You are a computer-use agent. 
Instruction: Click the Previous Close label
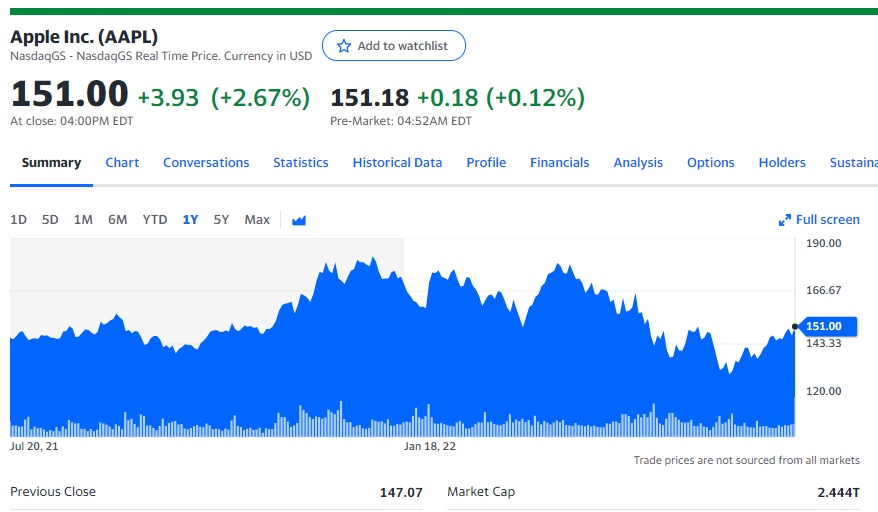[53, 491]
